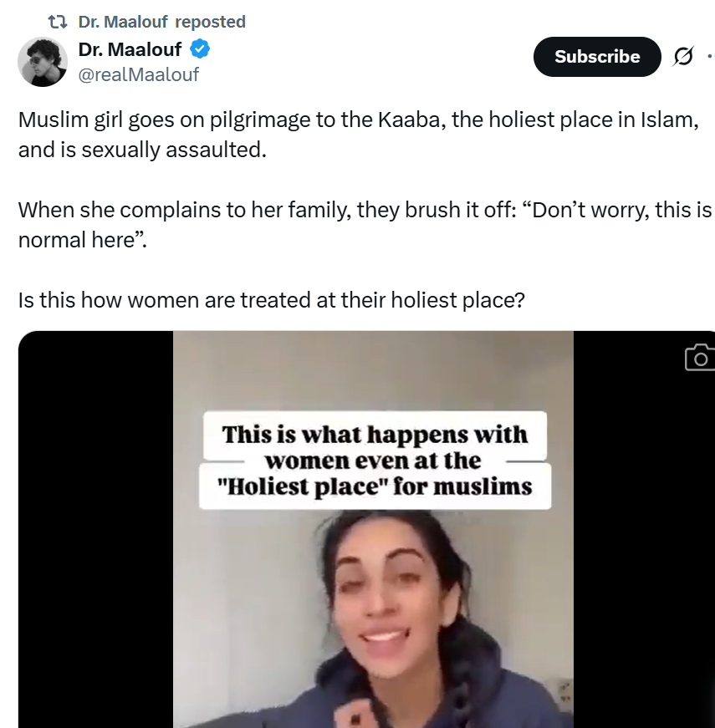Open the more options dots menu
This screenshot has width=715, height=728.
click(710, 57)
